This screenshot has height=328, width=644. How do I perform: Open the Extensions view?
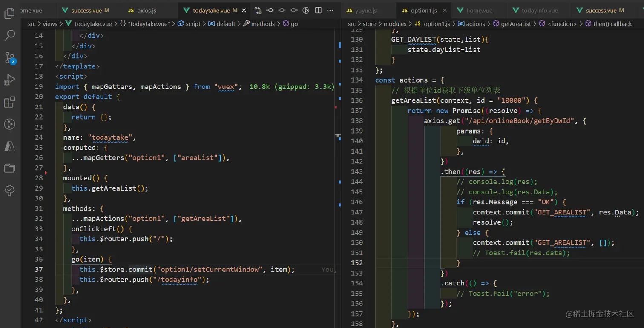(9, 102)
